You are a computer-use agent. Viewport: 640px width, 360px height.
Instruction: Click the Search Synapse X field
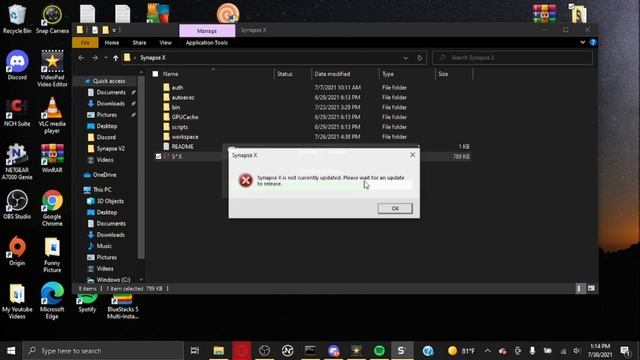[x=512, y=58]
